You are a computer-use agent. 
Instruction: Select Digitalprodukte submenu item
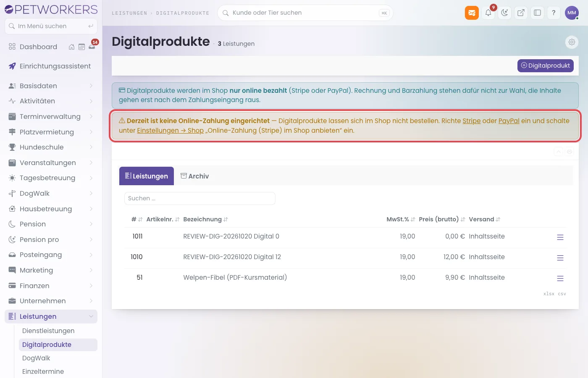point(58,344)
